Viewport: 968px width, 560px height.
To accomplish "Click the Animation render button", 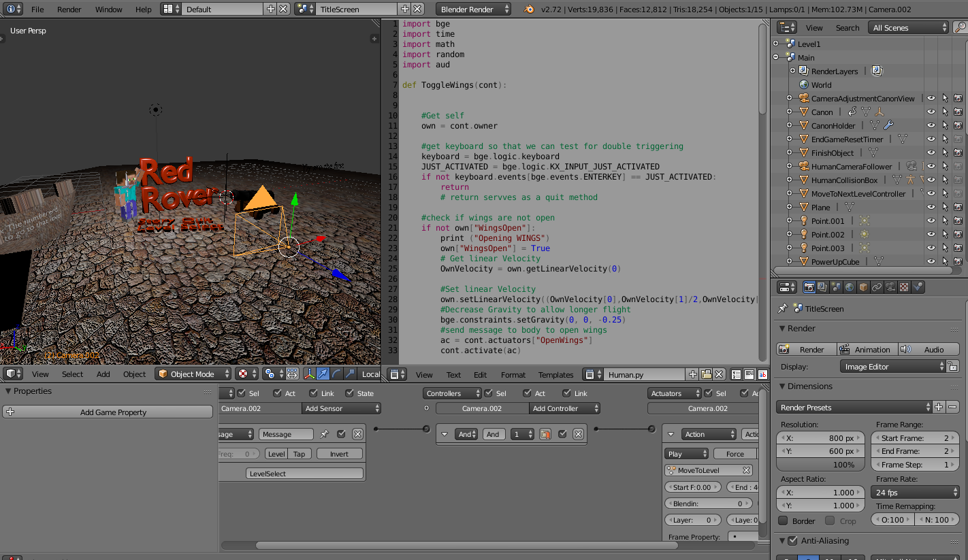I will coord(867,349).
